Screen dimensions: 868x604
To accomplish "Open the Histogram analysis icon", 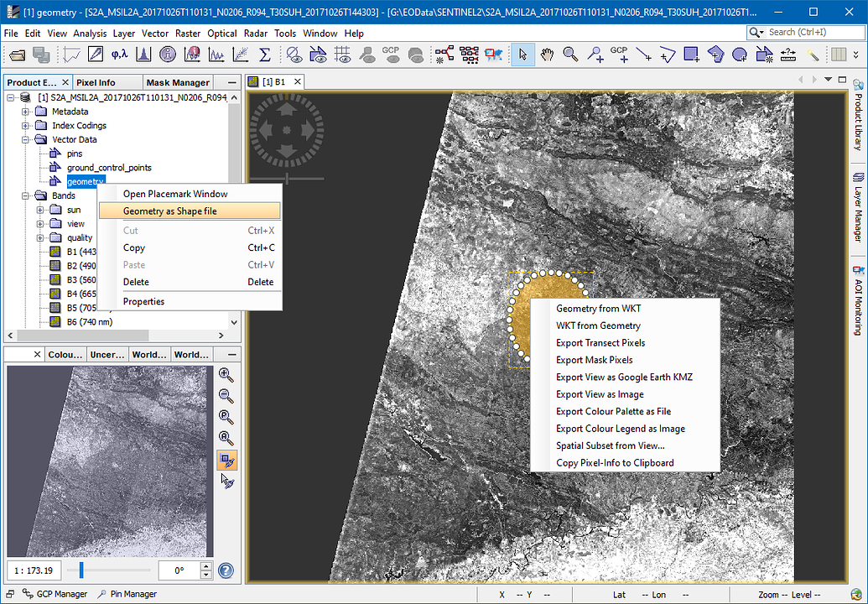I will (x=142, y=53).
